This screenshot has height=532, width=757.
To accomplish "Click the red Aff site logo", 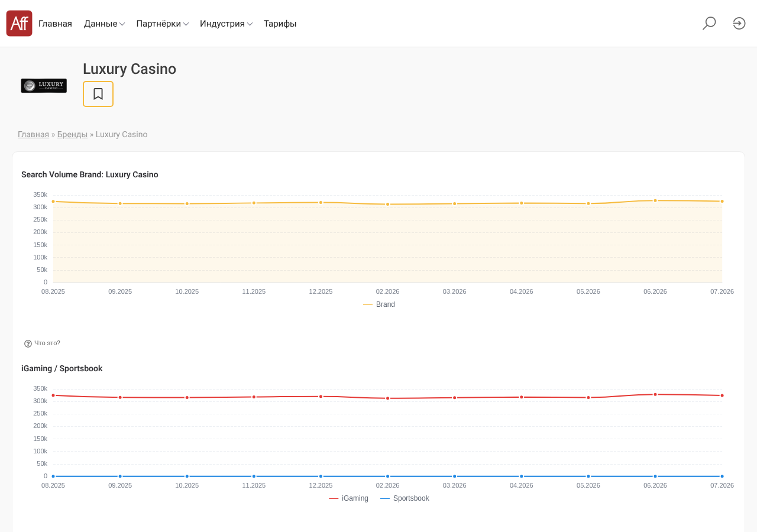I will tap(19, 24).
